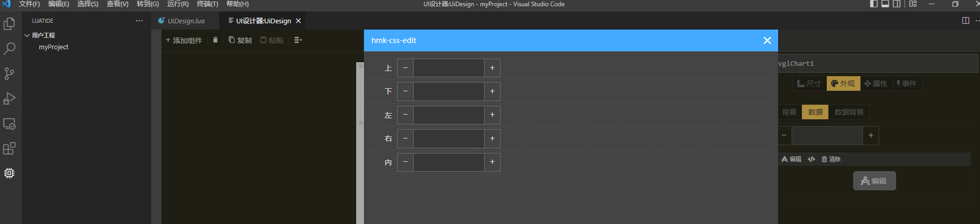The width and height of the screenshot is (980, 224).
Task: Open LUATIDE panel more actions ellipsis
Action: (x=139, y=21)
